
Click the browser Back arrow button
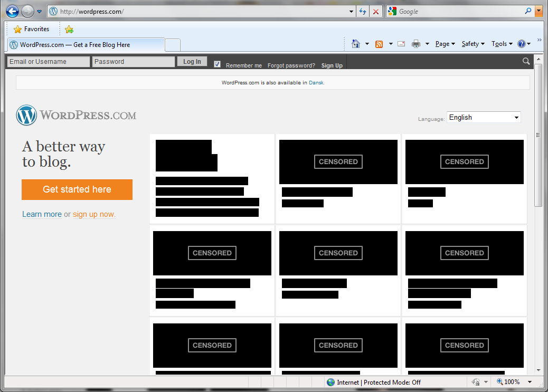(x=12, y=11)
